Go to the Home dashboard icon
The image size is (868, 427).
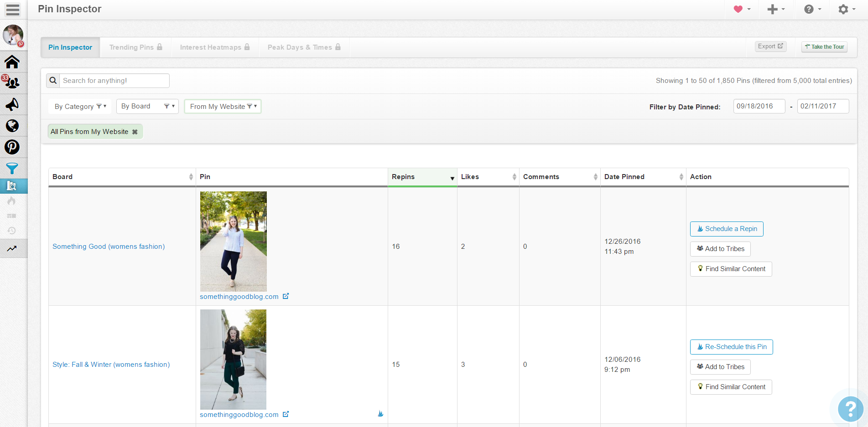[x=12, y=62]
